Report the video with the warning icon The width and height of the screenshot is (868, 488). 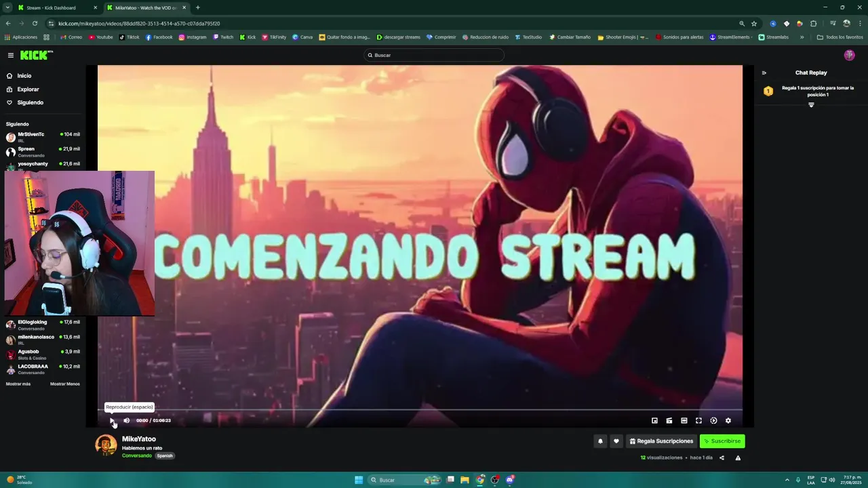point(738,457)
